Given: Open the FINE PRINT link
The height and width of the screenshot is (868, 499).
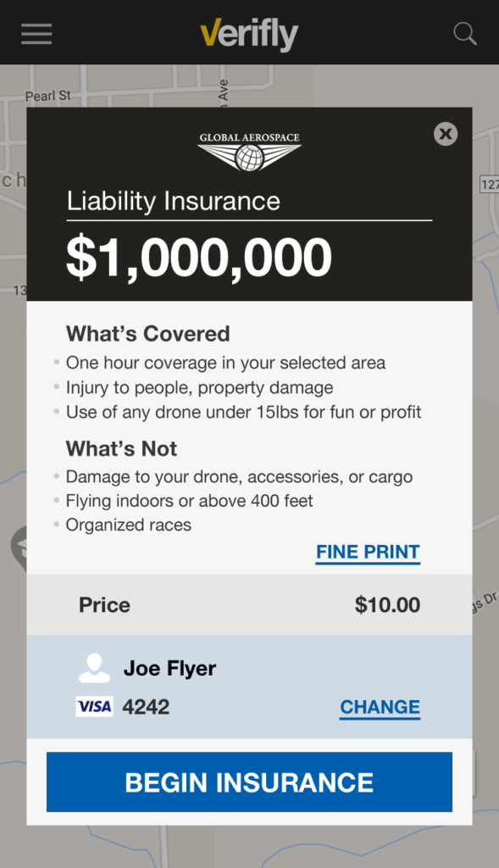Looking at the screenshot, I should pos(368,553).
